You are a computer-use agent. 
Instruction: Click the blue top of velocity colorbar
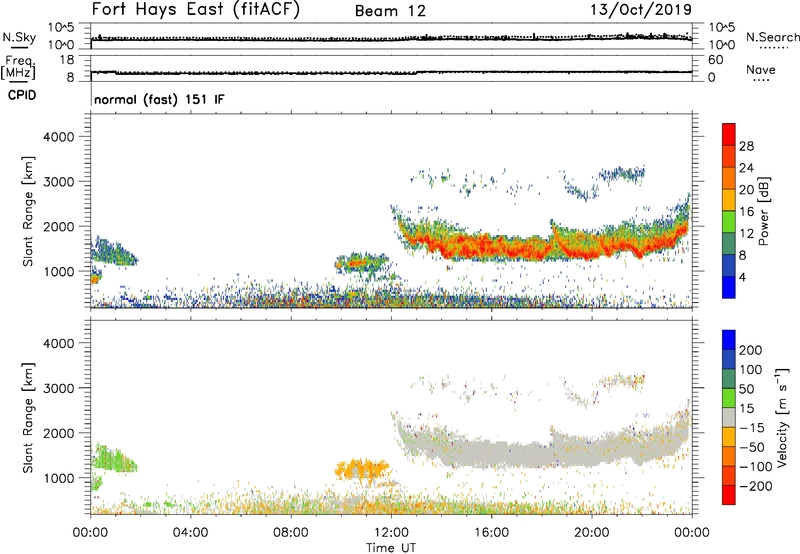click(729, 340)
